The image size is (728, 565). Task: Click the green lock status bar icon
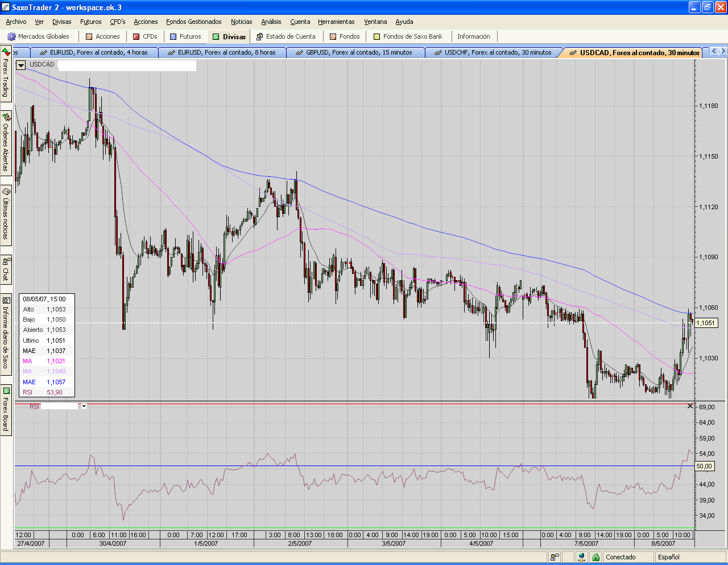point(595,557)
